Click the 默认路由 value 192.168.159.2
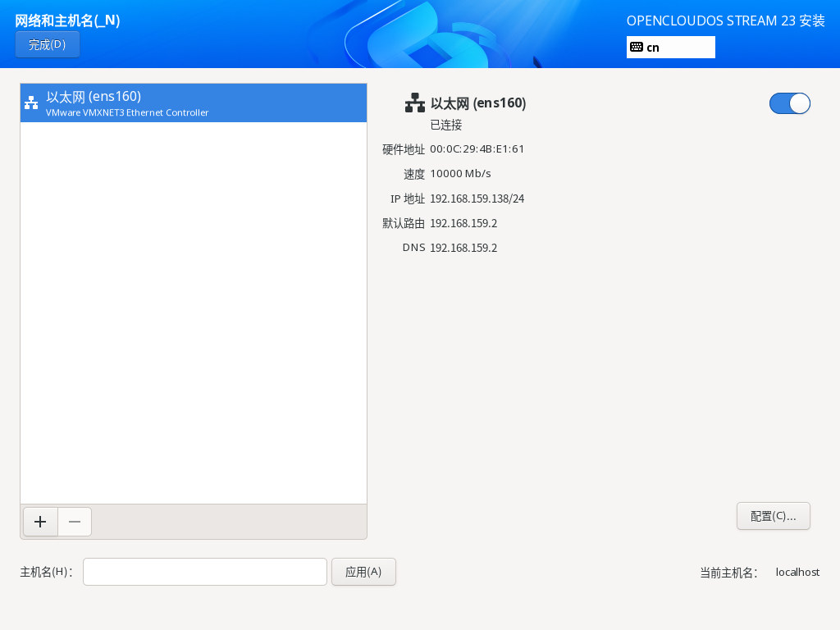The image size is (840, 630). [x=463, y=223]
